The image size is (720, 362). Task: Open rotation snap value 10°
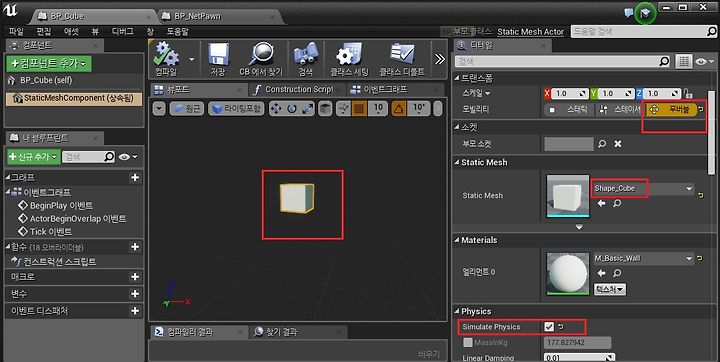point(419,109)
